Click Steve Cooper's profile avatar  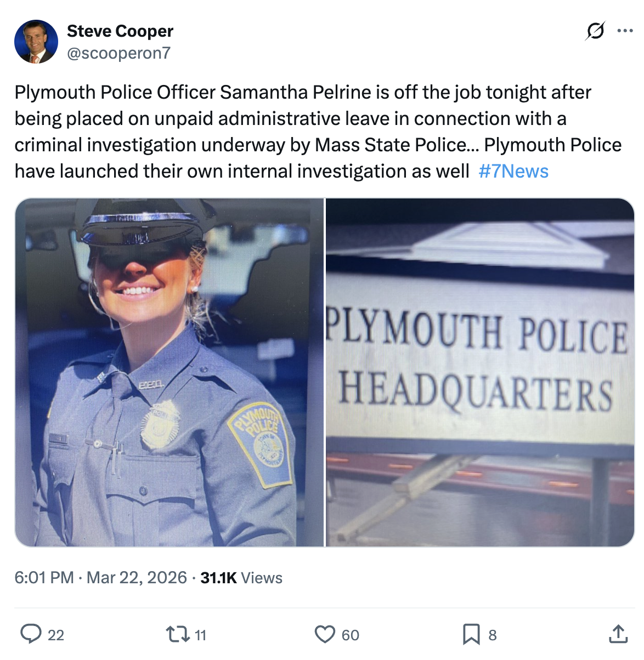pyautogui.click(x=36, y=42)
